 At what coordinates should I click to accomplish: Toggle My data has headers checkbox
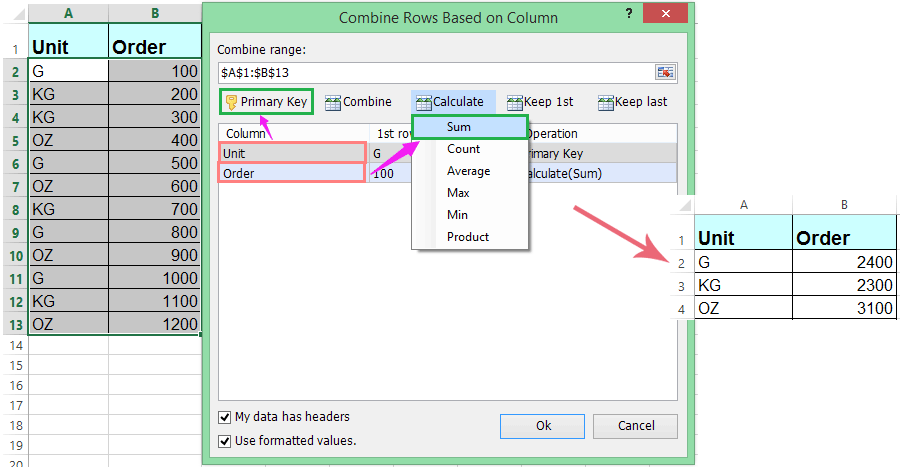pyautogui.click(x=225, y=417)
